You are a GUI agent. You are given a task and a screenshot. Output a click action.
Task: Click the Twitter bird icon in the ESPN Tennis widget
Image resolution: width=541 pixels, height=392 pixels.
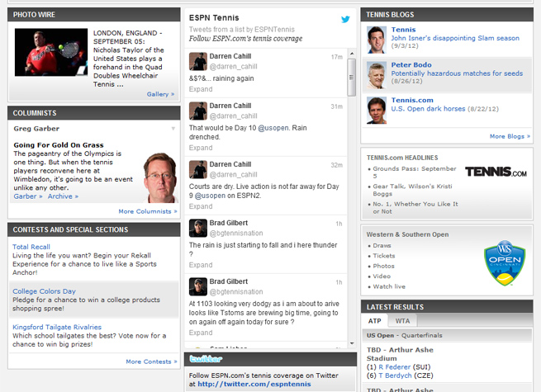[x=345, y=19]
